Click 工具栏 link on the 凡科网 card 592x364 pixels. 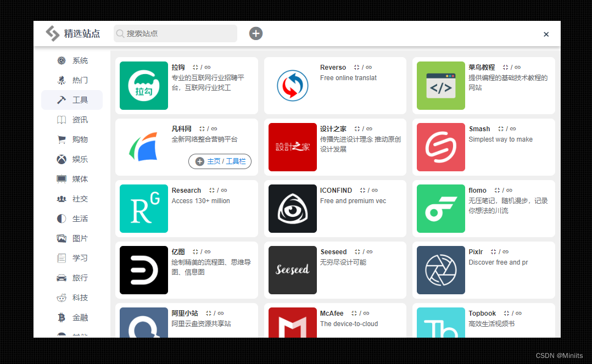pyautogui.click(x=236, y=161)
